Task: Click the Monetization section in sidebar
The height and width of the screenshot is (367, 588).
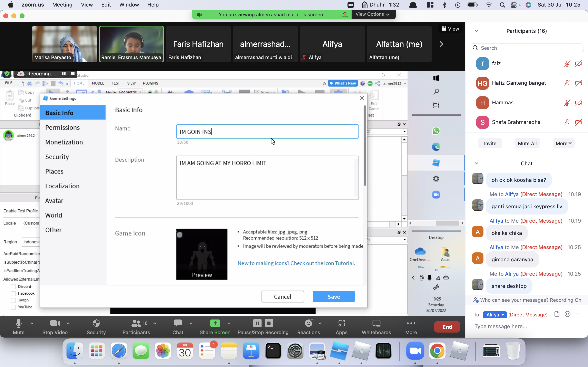Action: 64,142
